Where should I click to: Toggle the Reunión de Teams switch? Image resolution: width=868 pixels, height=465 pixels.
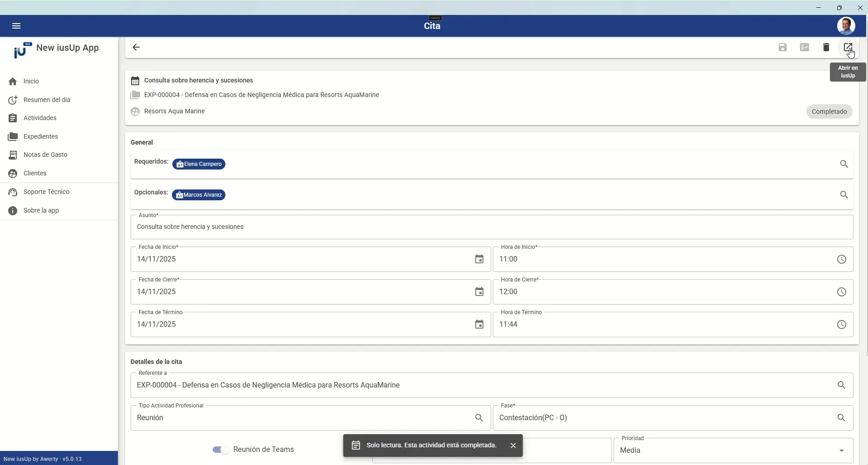tap(221, 450)
